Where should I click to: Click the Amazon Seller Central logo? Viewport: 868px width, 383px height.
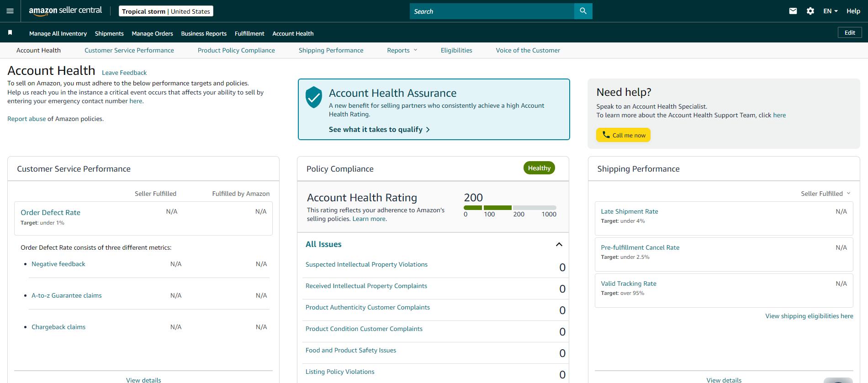click(65, 11)
